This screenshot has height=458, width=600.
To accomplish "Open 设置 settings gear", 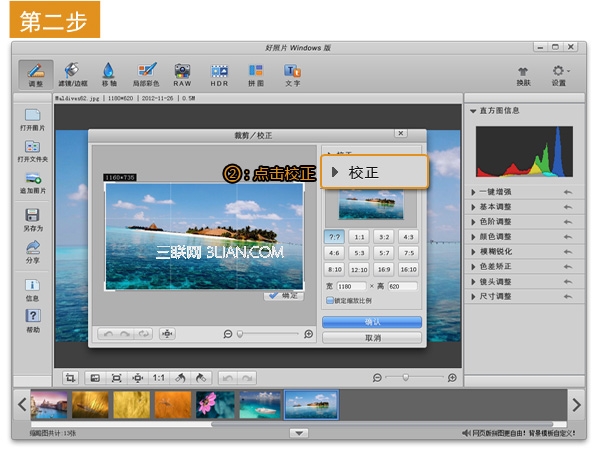I will click(x=559, y=76).
